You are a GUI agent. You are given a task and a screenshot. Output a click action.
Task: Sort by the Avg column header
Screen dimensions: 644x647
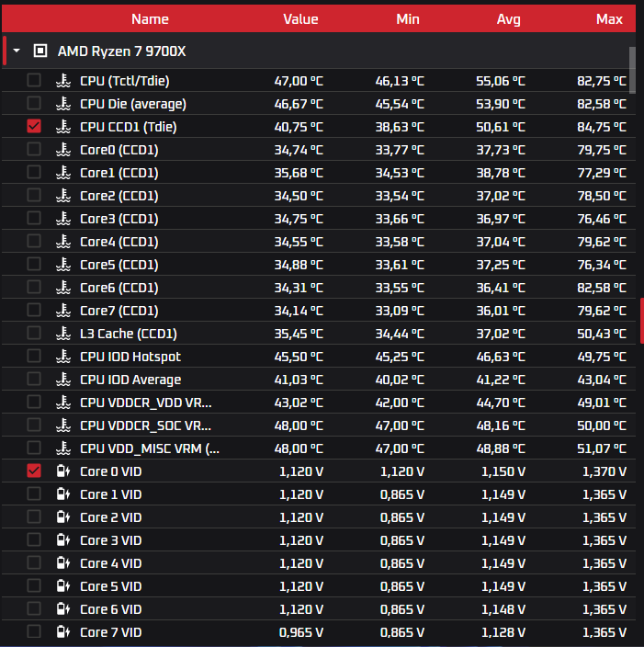coord(508,19)
